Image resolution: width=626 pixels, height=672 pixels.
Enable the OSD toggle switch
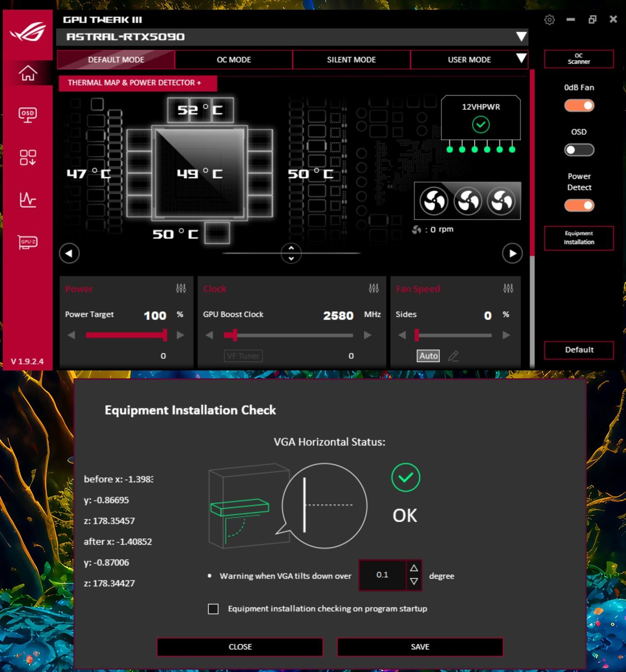(579, 150)
